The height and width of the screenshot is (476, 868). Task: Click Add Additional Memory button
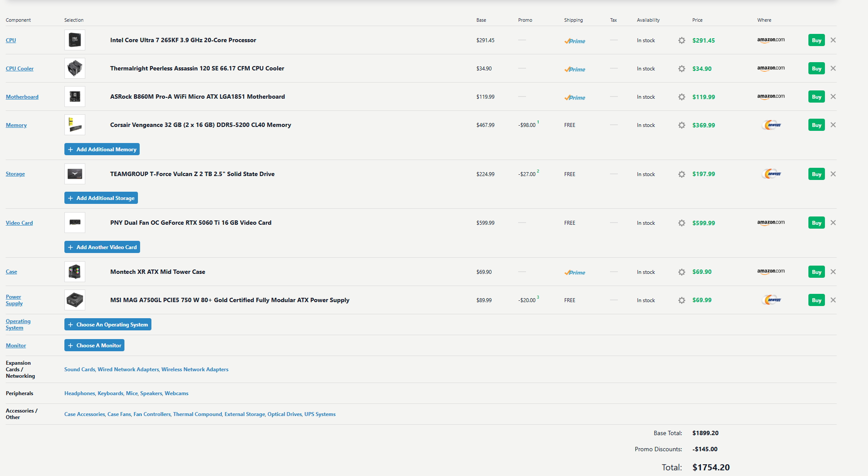click(102, 149)
